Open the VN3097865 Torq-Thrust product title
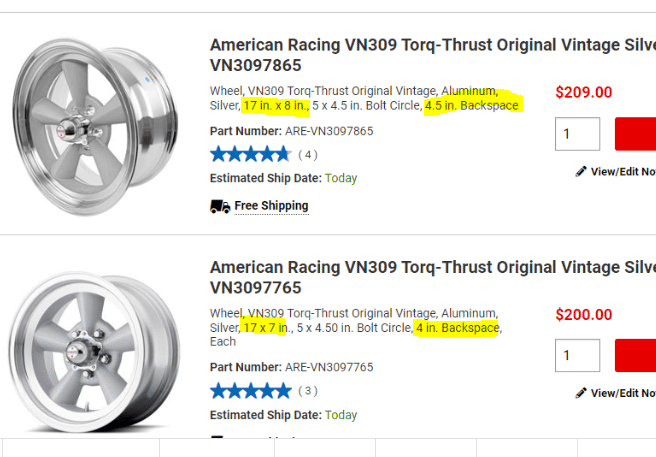Screen dimensions: 656x457 (x=432, y=54)
